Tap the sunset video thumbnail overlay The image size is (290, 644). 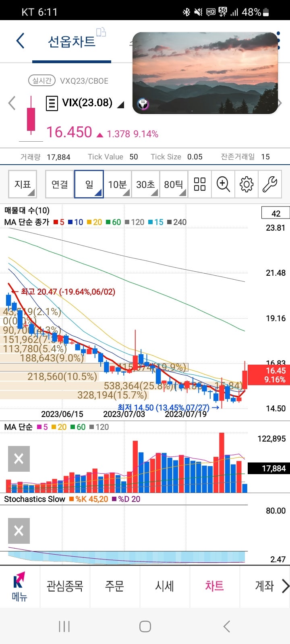click(x=205, y=73)
